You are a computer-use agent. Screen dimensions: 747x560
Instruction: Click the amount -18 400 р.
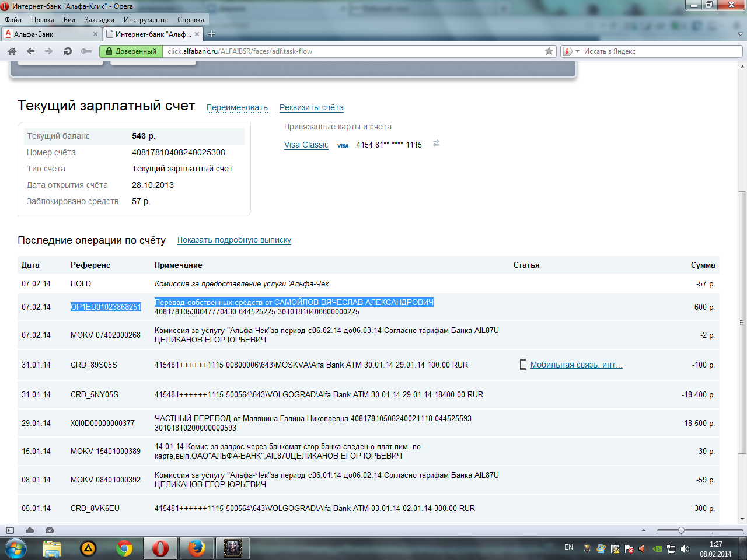click(699, 394)
